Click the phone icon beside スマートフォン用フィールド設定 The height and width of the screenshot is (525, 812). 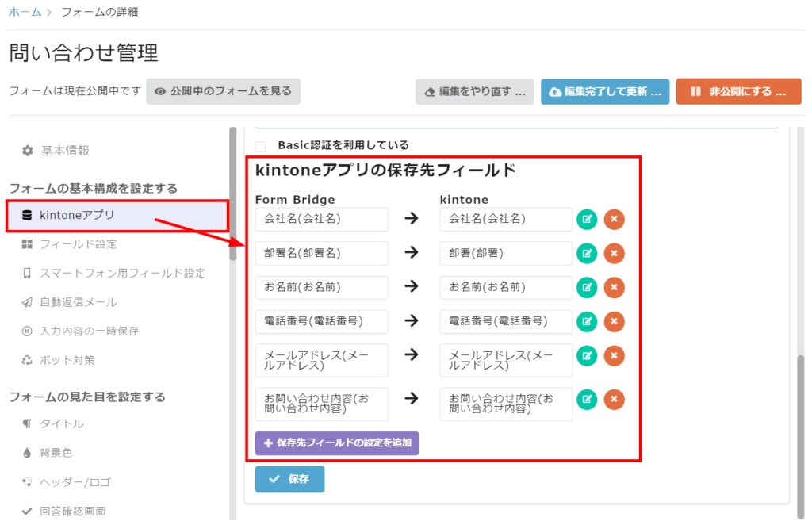coord(27,273)
